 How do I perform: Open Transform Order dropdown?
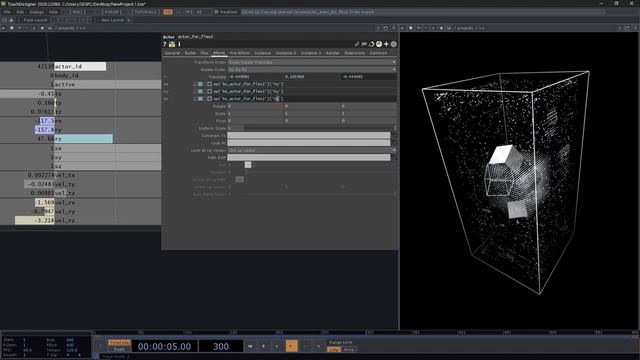point(312,62)
